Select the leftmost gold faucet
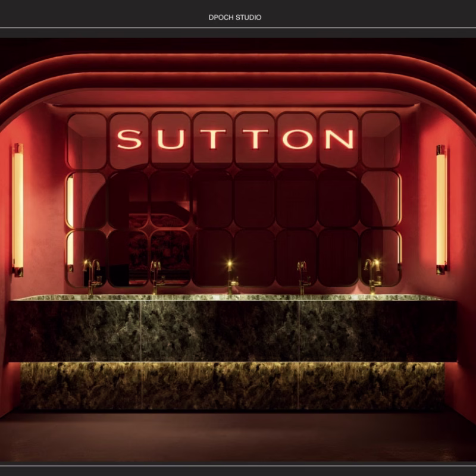The width and height of the screenshot is (476, 476). pyautogui.click(x=91, y=276)
